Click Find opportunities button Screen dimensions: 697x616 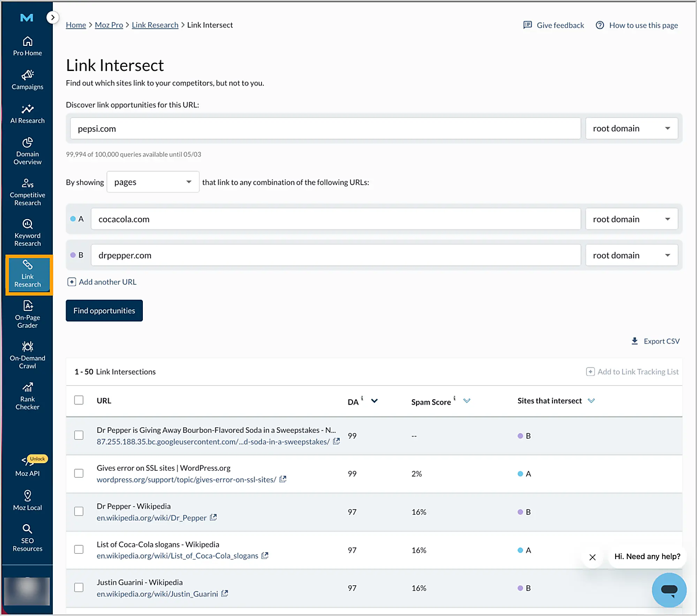(104, 310)
